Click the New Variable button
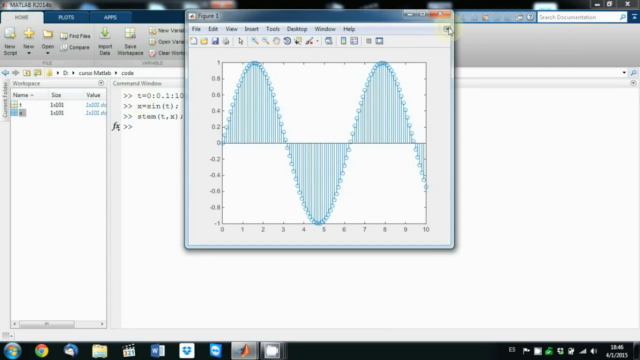 tap(167, 31)
